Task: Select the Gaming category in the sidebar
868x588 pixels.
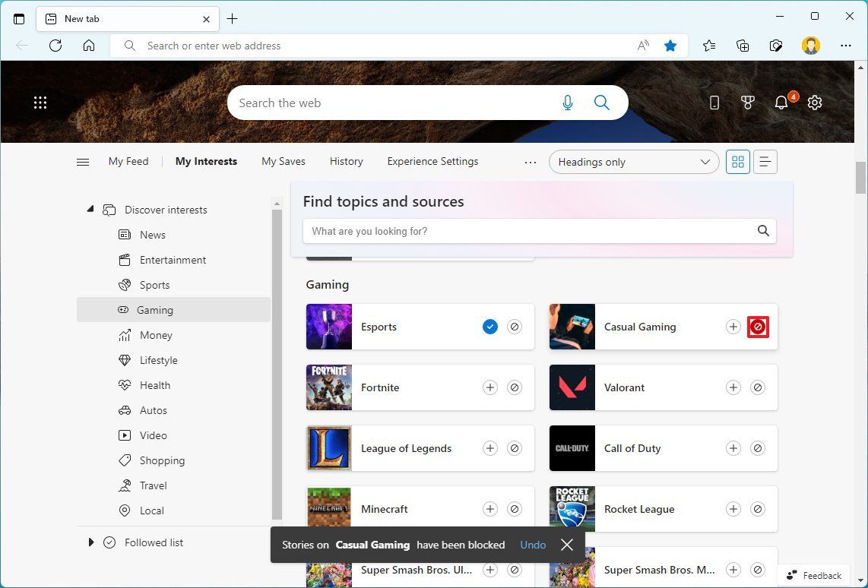Action: pos(155,309)
